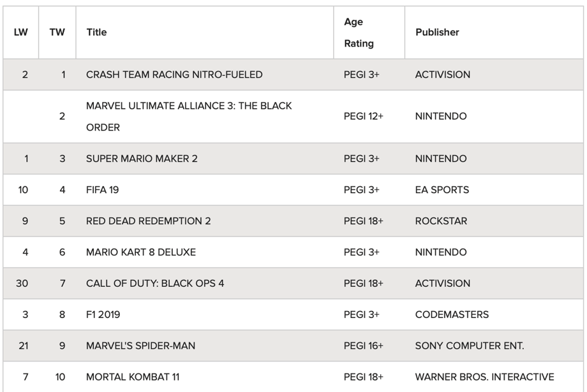Image resolution: width=587 pixels, height=392 pixels.
Task: Click the PEGI 12+ rating cell
Action: [364, 116]
